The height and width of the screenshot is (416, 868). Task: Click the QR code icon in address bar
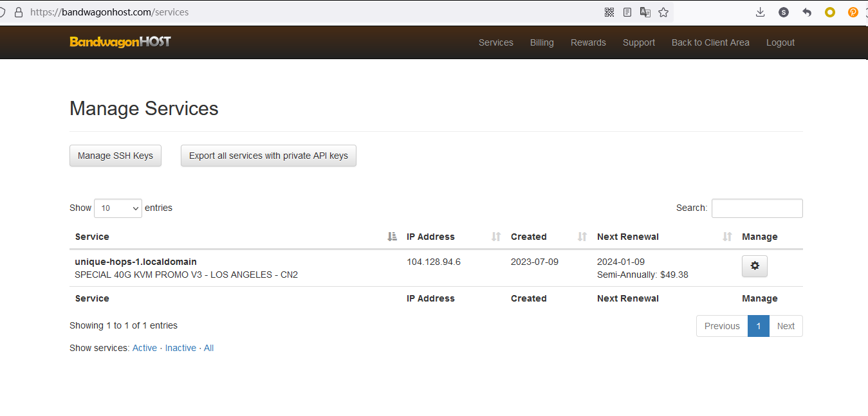(x=609, y=12)
